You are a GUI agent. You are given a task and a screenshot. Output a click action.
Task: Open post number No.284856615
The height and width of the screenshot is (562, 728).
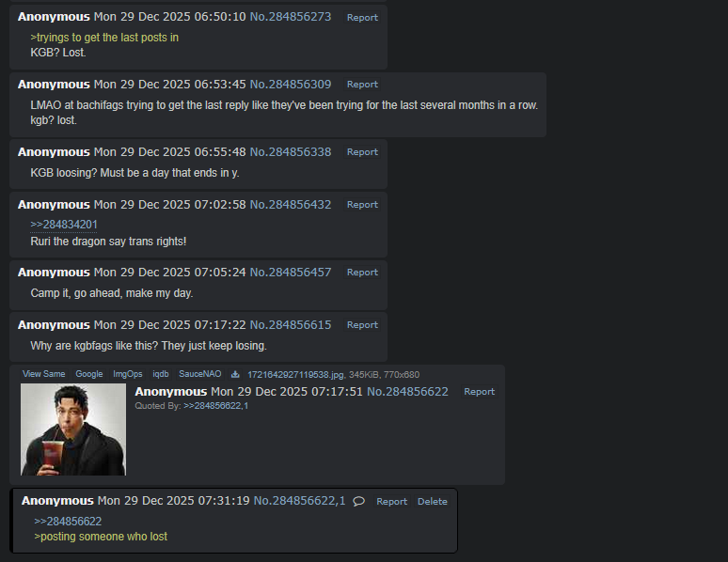point(291,325)
